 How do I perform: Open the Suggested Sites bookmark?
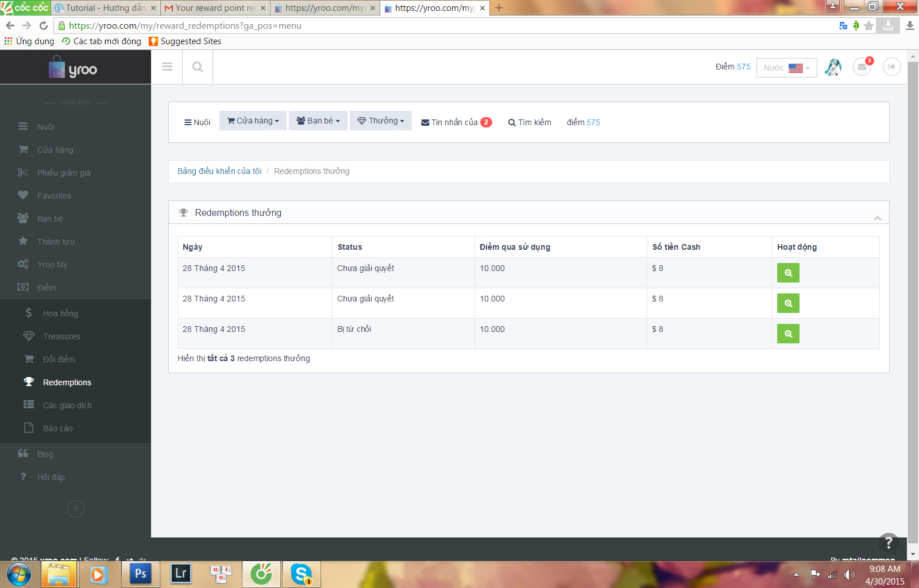point(185,41)
